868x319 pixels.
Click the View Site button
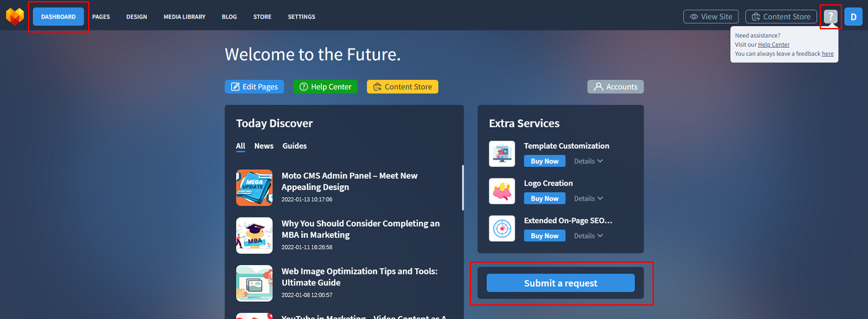point(711,17)
